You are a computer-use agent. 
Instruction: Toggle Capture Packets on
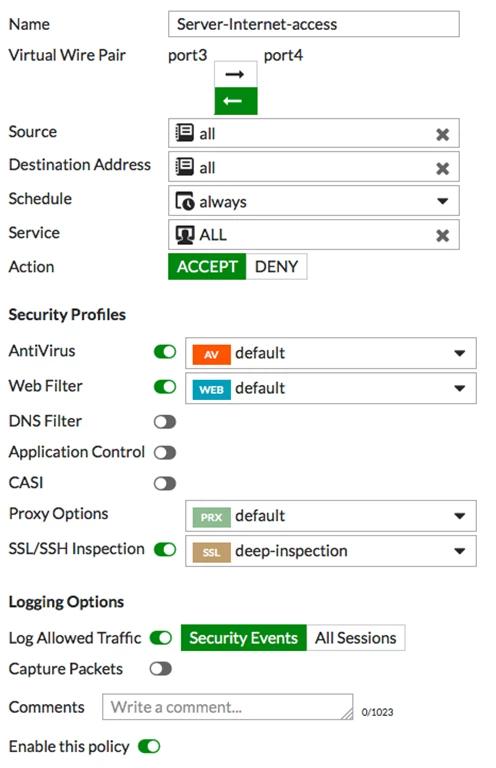point(161,669)
